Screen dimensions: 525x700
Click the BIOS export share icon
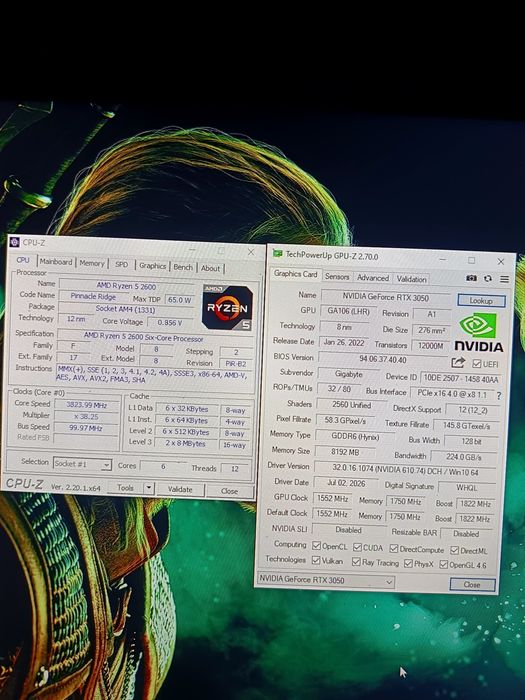(x=458, y=362)
